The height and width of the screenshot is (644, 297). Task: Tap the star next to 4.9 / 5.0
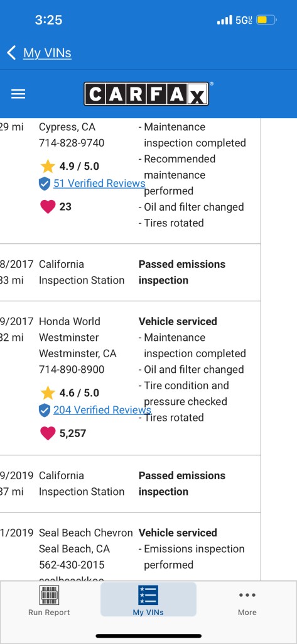click(48, 166)
